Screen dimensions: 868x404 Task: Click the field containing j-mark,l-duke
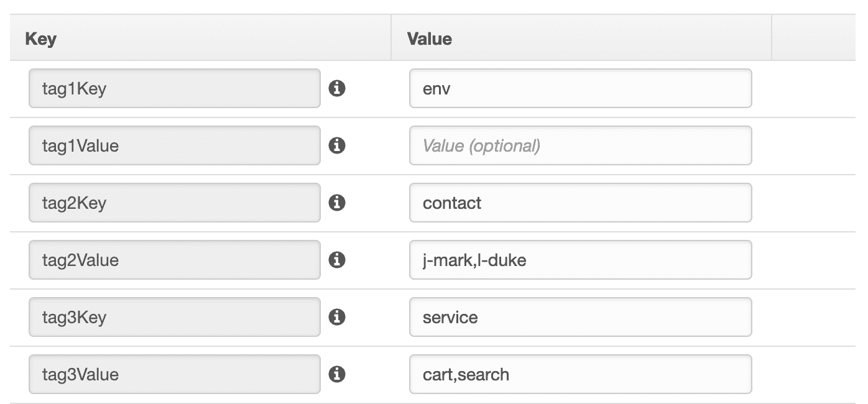pos(580,260)
